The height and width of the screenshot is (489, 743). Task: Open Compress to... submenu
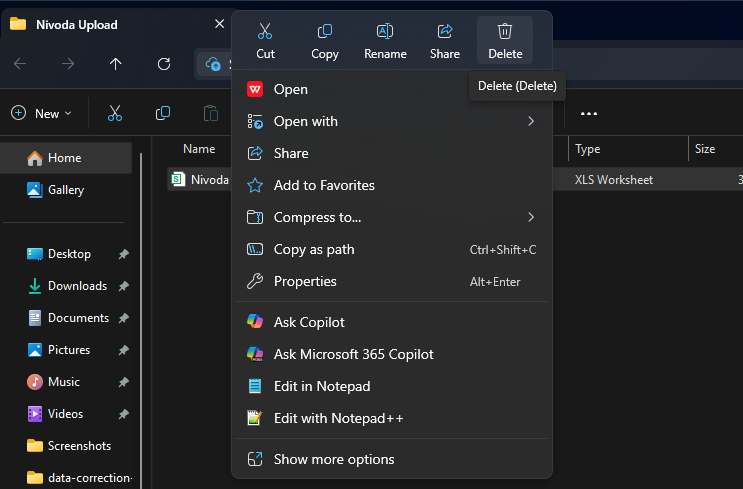392,217
